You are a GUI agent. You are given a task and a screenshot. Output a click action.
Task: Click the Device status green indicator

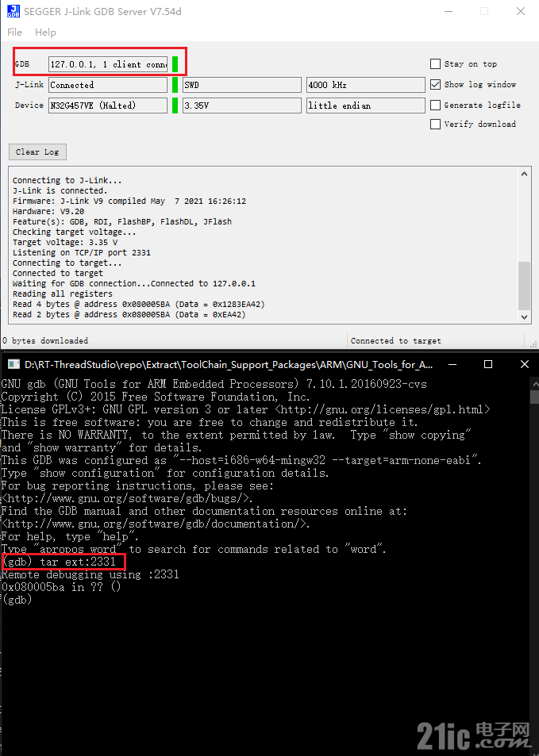point(175,105)
